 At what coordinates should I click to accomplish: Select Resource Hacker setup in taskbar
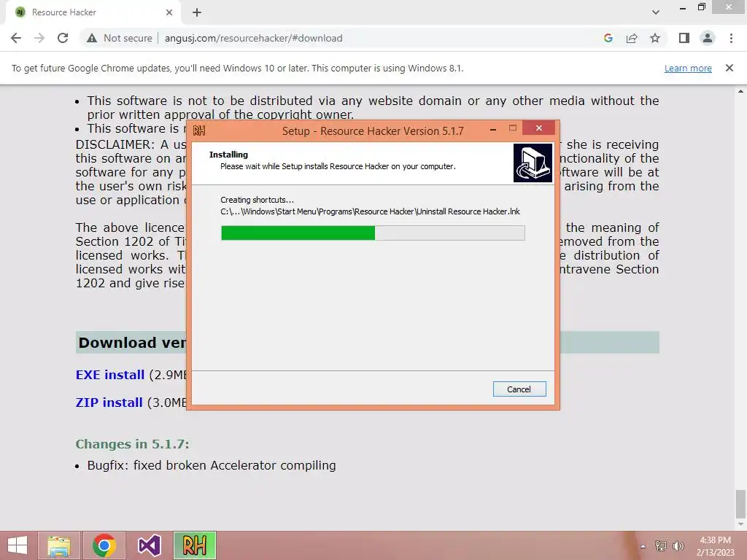coord(195,545)
